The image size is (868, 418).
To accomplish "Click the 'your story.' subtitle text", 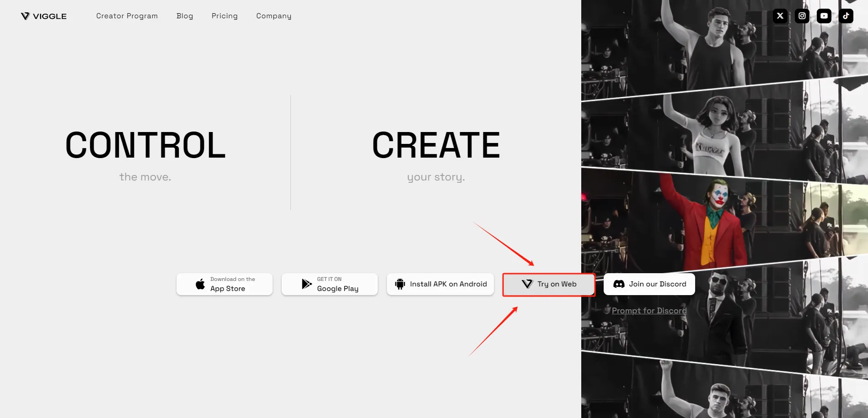I will point(436,177).
